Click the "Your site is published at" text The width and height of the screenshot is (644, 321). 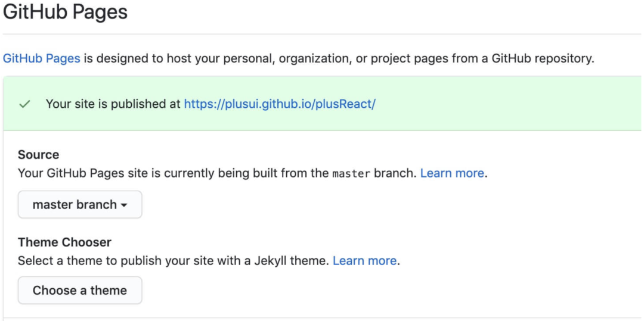(x=113, y=104)
